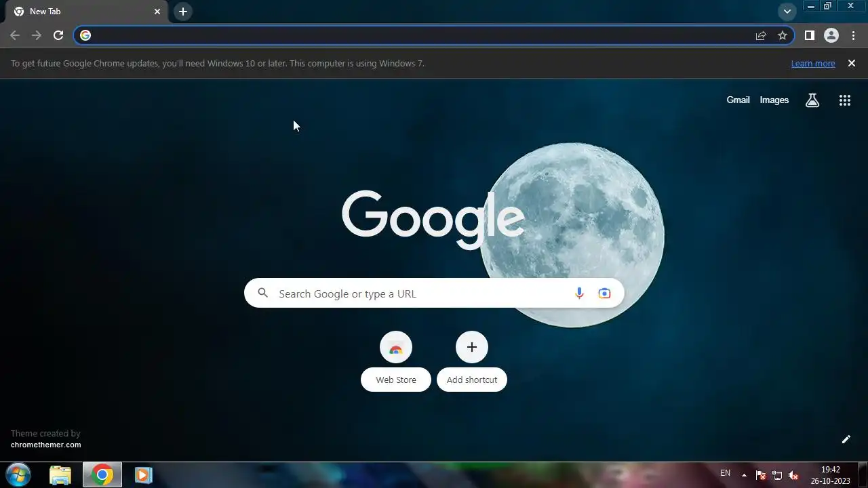
Task: Click the plus Add shortcut icon
Action: pyautogui.click(x=472, y=348)
